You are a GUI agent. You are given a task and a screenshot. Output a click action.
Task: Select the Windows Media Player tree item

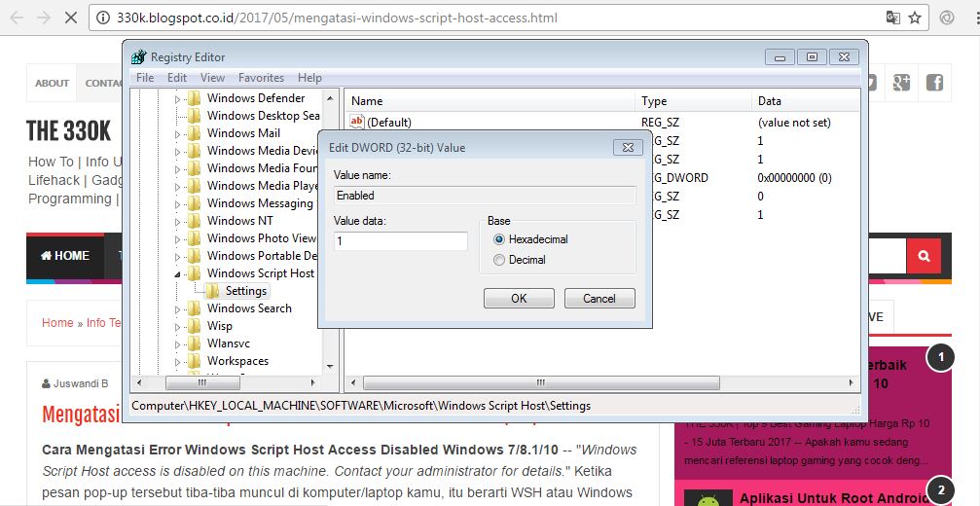[263, 186]
